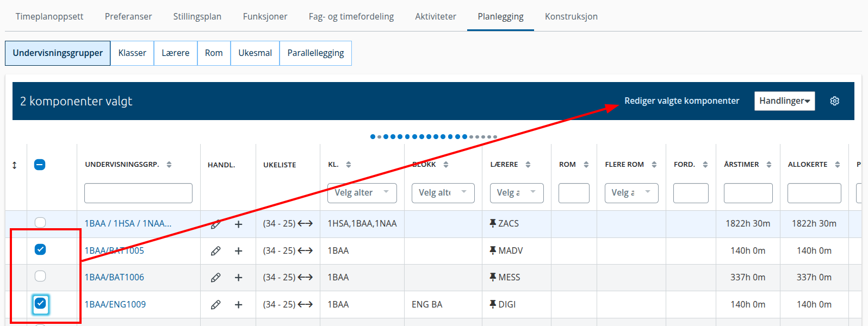Click week range arrows in 1BAA/BAT1005 row
This screenshot has width=868, height=326.
pos(305,250)
